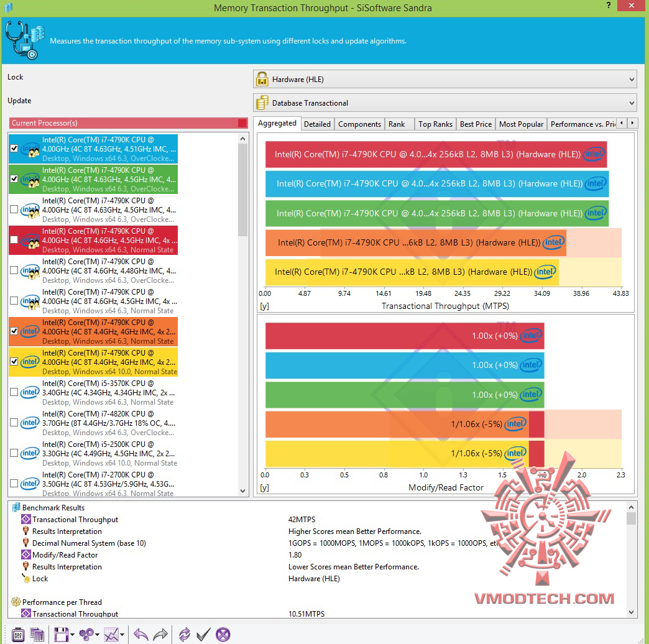Check the Core i5-3570K entry checkbox

pos(14,392)
